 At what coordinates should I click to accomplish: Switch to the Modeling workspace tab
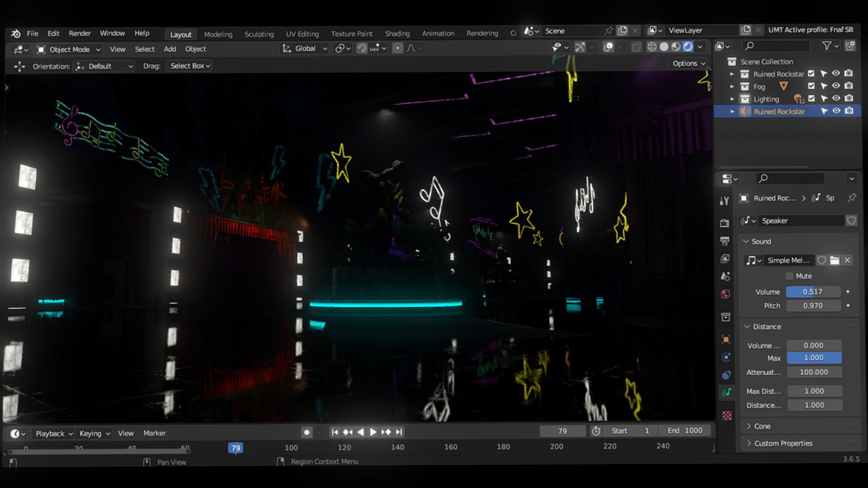[218, 34]
